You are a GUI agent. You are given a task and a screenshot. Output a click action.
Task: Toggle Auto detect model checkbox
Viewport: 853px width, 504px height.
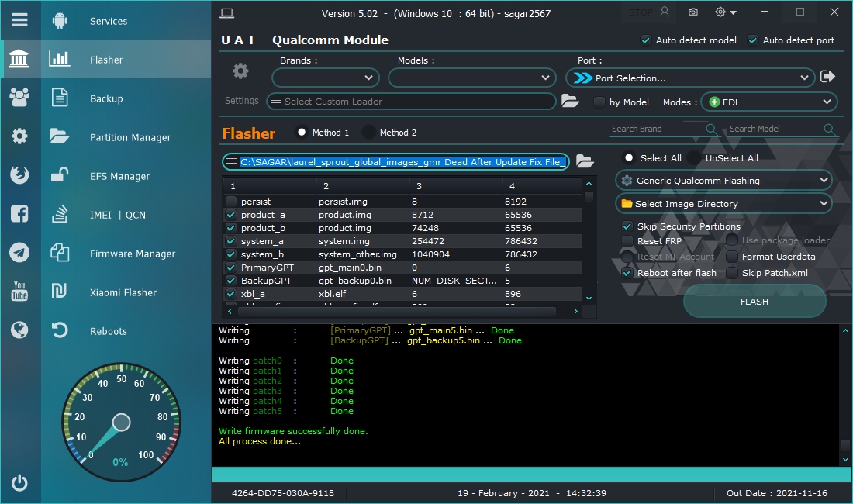pyautogui.click(x=646, y=40)
